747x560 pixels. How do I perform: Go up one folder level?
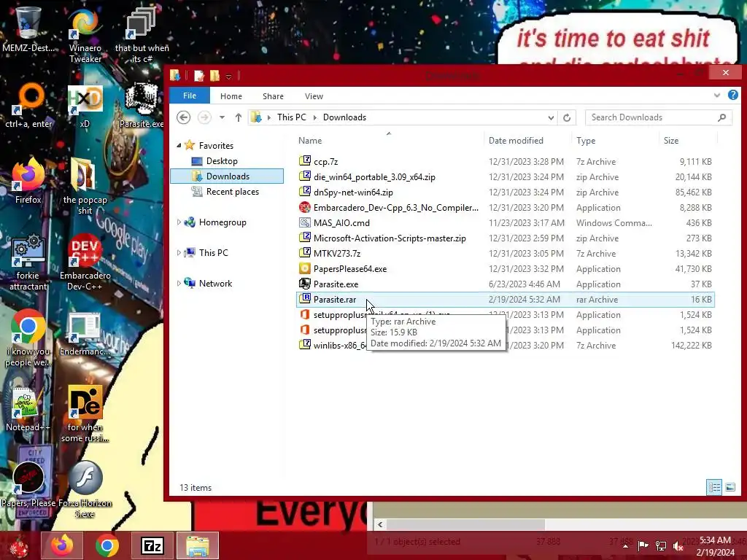(x=239, y=117)
